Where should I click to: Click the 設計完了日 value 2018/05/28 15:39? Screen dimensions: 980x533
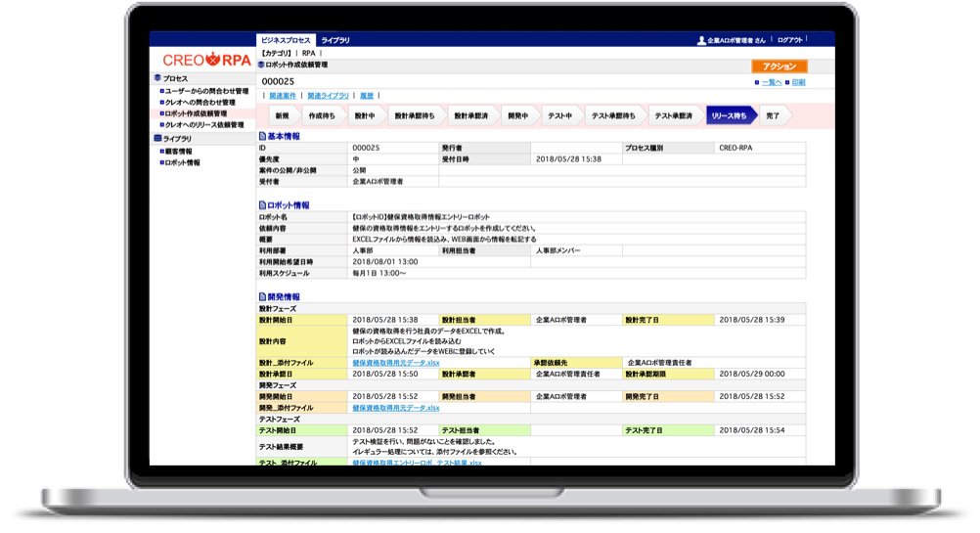click(752, 320)
